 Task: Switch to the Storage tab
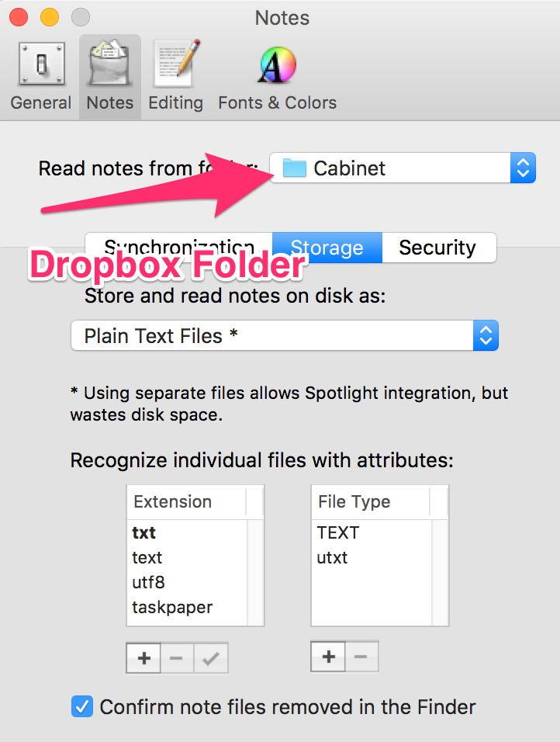tap(327, 247)
